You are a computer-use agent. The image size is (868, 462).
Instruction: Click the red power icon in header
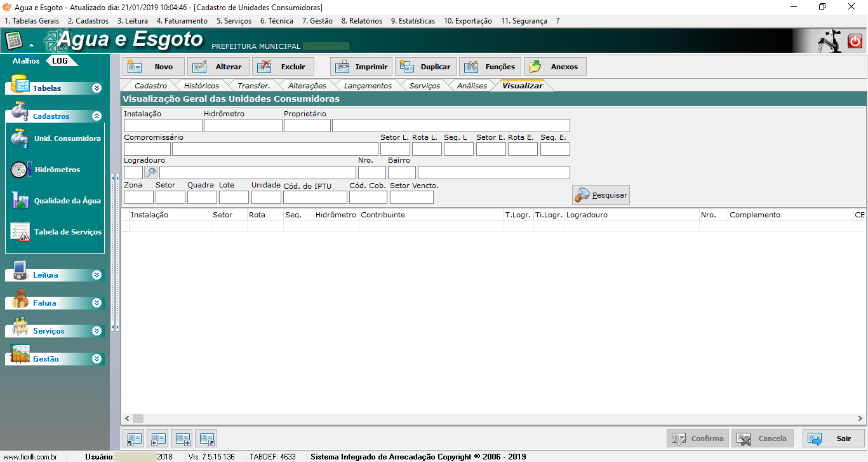click(855, 41)
